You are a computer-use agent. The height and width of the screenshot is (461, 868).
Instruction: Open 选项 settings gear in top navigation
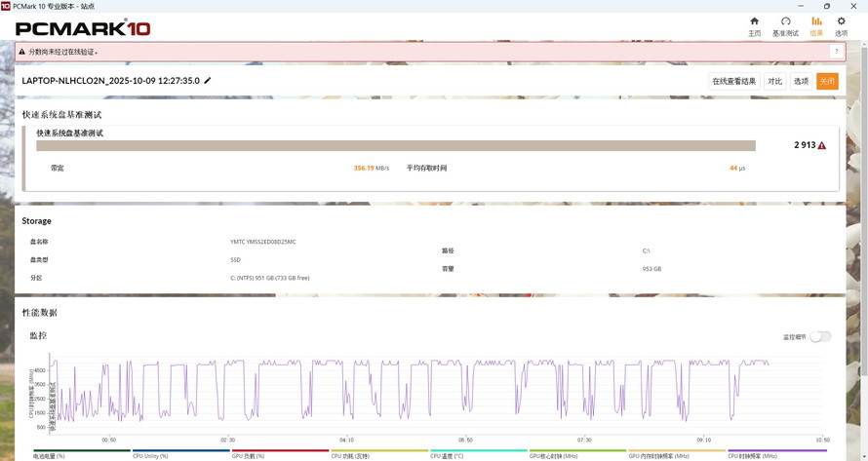[x=842, y=26]
